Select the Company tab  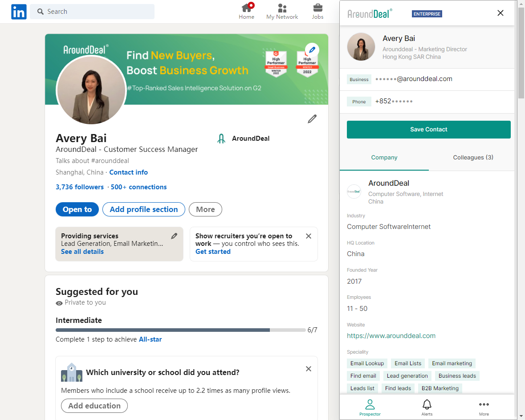click(x=384, y=158)
